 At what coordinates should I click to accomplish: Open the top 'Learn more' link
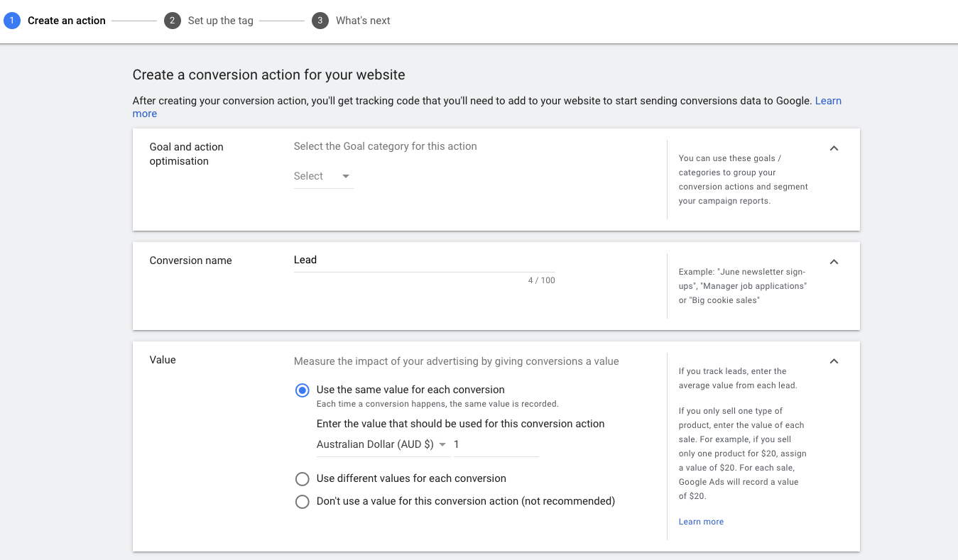click(x=828, y=100)
